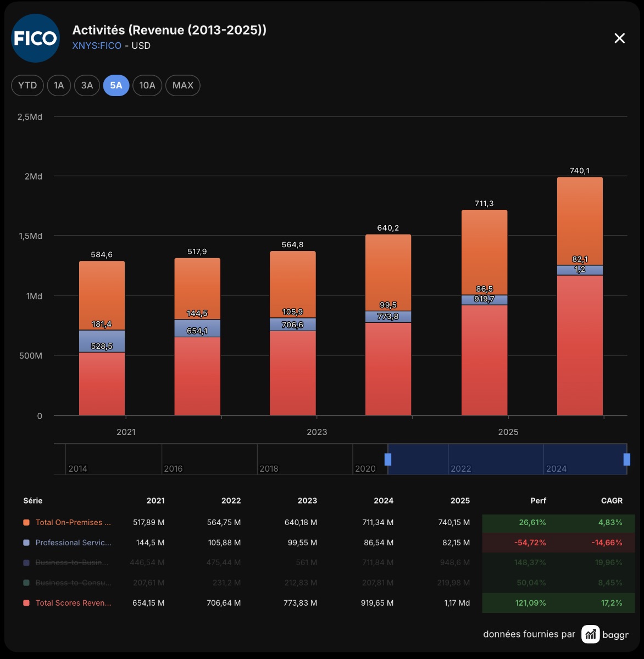Switch to the 1A time range

59,85
